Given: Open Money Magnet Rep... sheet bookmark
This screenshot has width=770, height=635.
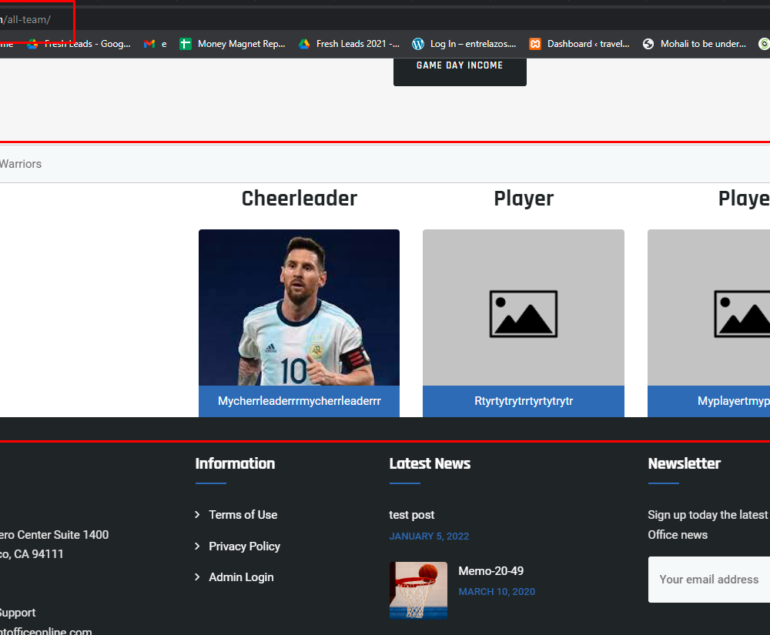Looking at the screenshot, I should click(x=233, y=44).
